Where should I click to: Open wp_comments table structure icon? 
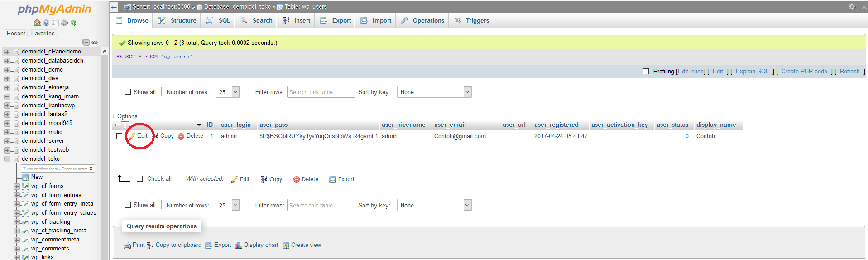(x=26, y=249)
